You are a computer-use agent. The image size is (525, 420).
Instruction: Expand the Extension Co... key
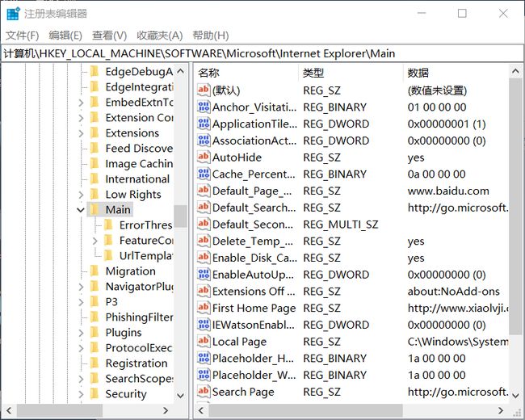tap(81, 118)
